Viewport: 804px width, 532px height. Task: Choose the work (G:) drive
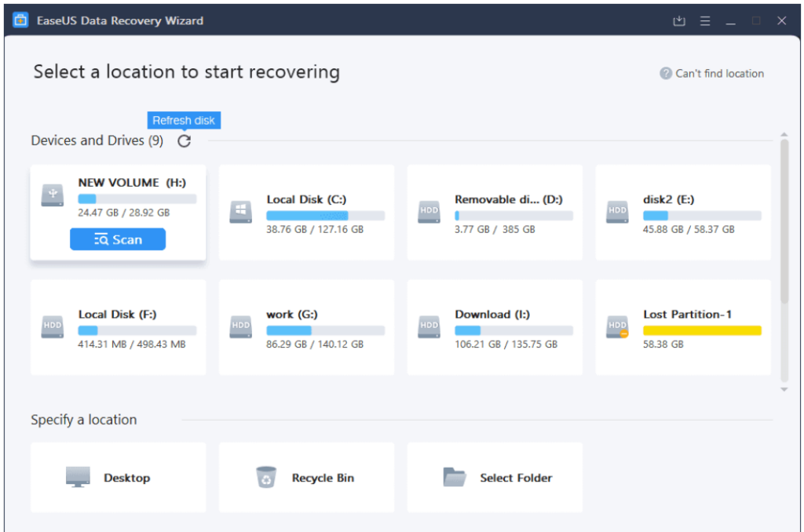pos(306,326)
